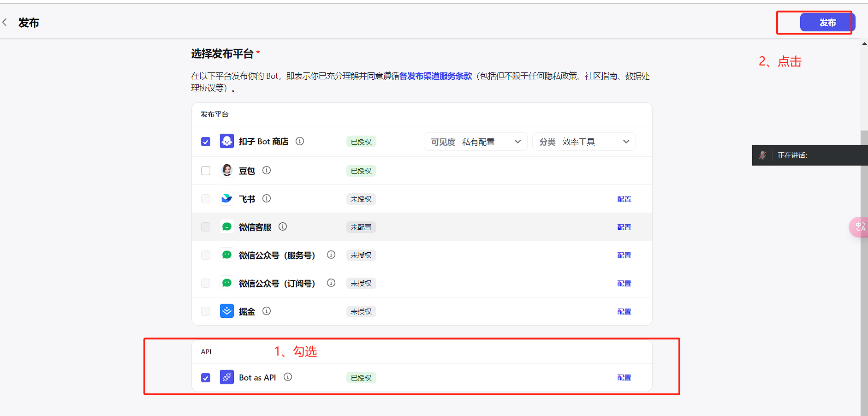
Task: Click 未授权 badge in 掘金 row
Action: (x=361, y=311)
